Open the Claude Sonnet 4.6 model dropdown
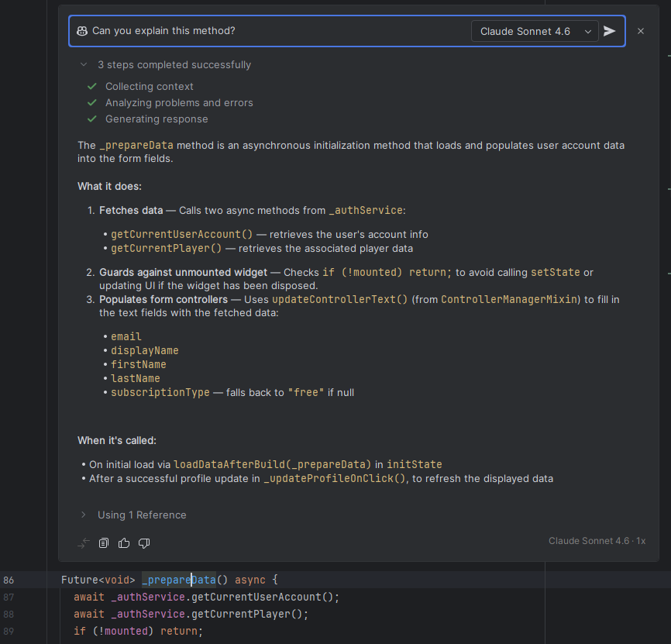The image size is (671, 644). click(x=535, y=31)
